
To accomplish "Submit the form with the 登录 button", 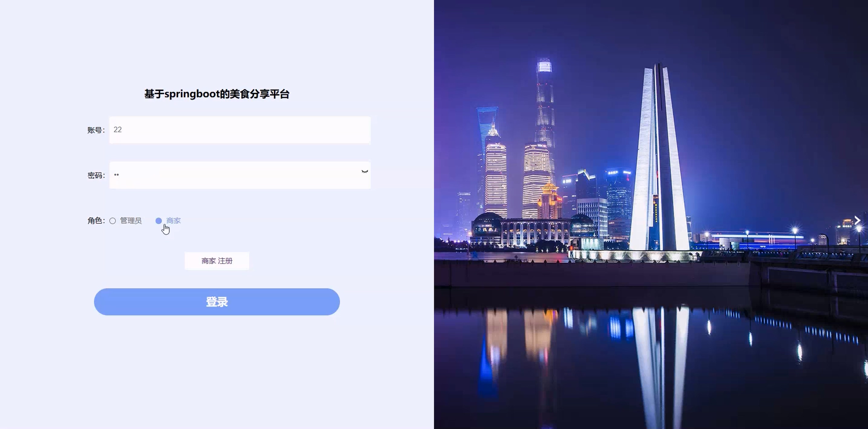I will point(217,302).
